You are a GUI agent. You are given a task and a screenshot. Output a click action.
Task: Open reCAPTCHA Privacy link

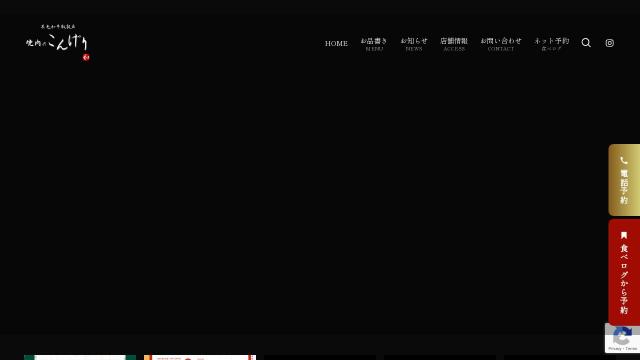point(615,349)
